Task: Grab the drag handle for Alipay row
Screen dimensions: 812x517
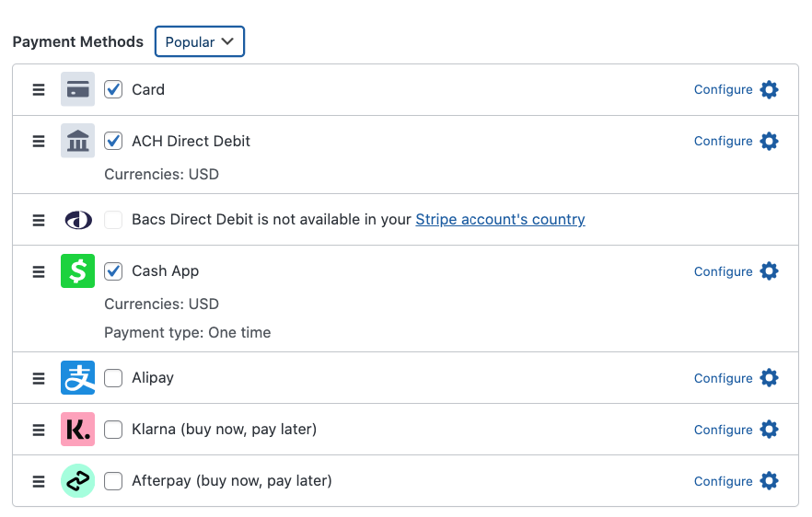Action: (39, 378)
